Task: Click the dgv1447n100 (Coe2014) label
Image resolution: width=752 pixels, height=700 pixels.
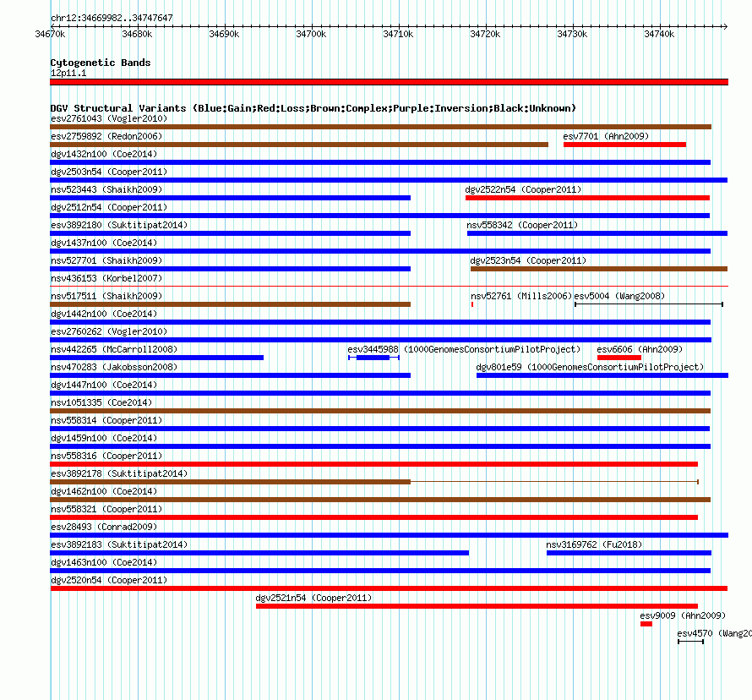Action: (104, 385)
